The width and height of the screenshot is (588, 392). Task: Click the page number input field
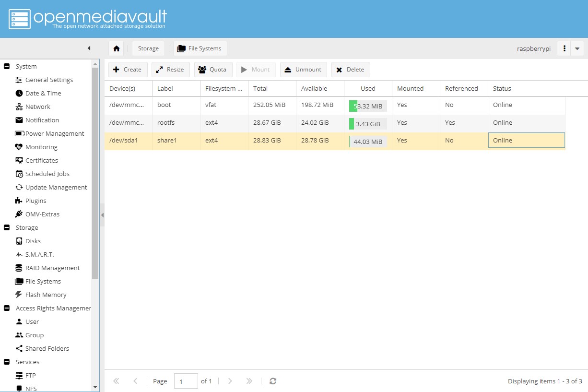pyautogui.click(x=186, y=381)
